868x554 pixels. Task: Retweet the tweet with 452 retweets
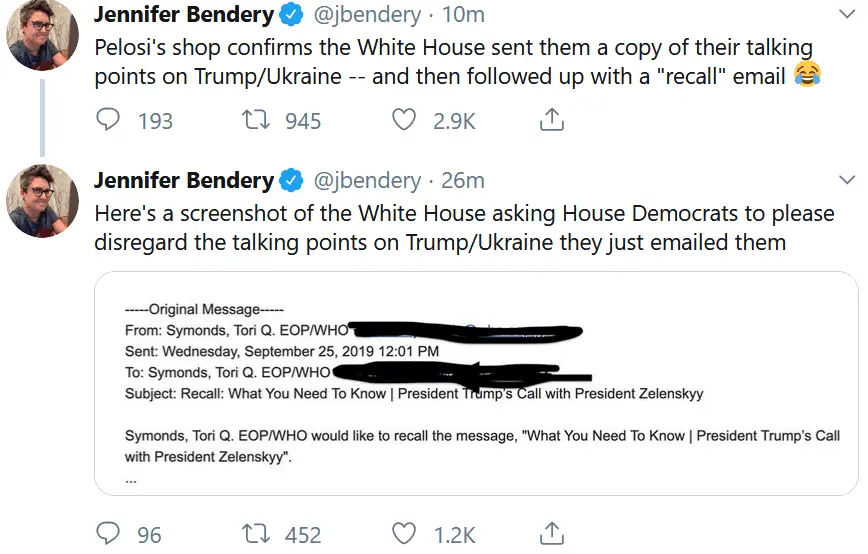click(x=258, y=534)
